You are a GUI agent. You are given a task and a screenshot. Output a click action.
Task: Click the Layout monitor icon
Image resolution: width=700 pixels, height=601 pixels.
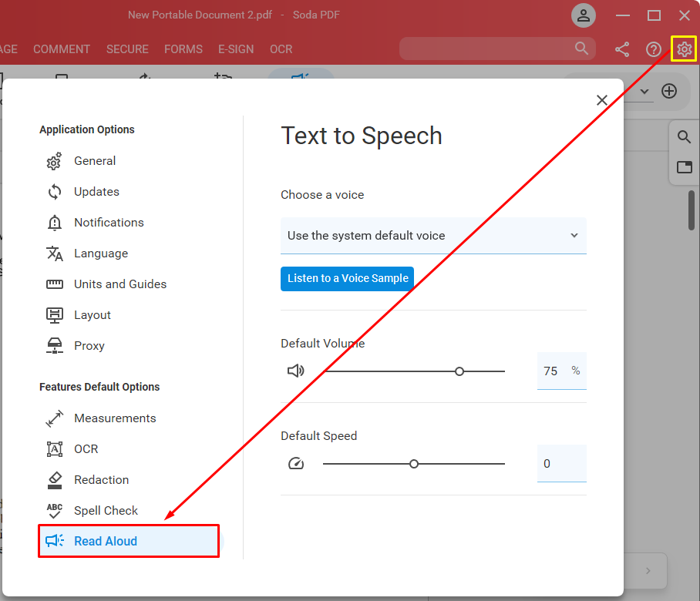pos(55,315)
